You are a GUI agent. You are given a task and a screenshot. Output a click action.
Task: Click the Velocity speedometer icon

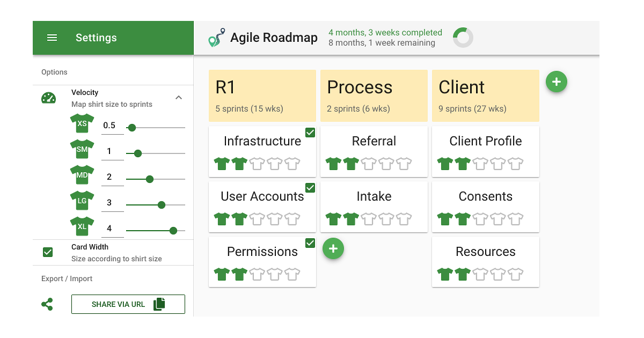point(49,98)
